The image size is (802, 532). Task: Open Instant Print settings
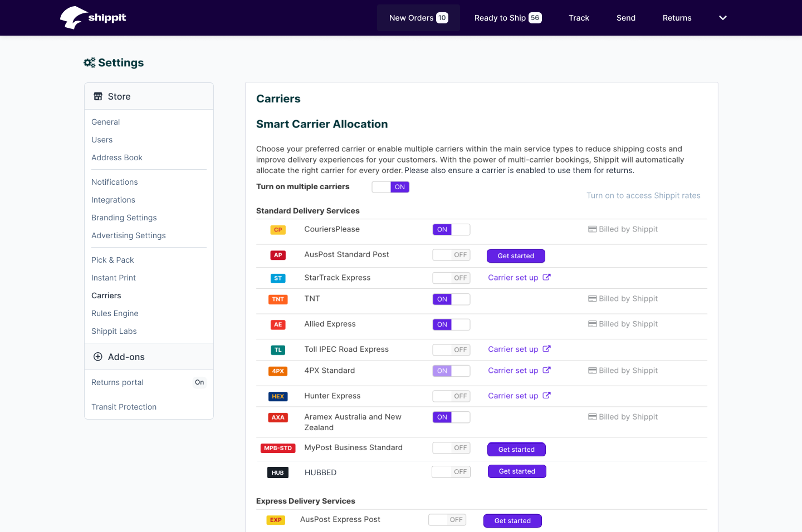pos(114,278)
